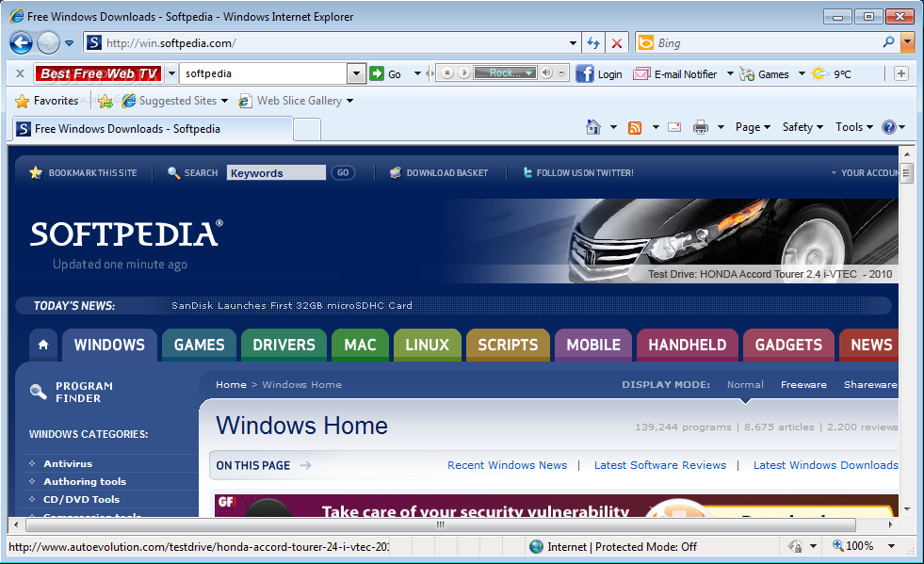Play the toolbar radio station

[x=464, y=73]
